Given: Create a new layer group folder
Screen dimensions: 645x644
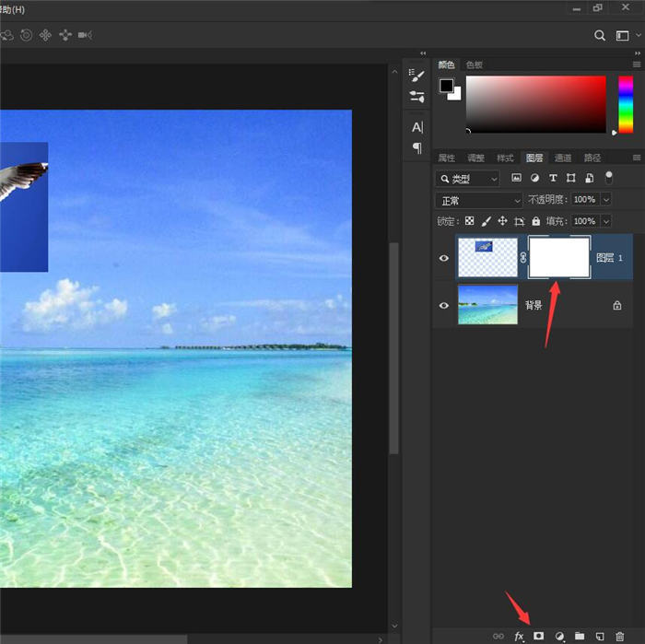Looking at the screenshot, I should pyautogui.click(x=580, y=636).
